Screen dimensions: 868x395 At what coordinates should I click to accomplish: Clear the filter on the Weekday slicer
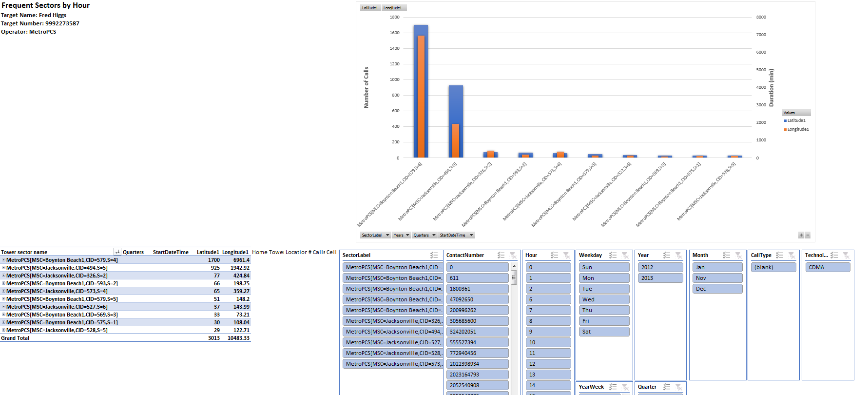pos(625,255)
